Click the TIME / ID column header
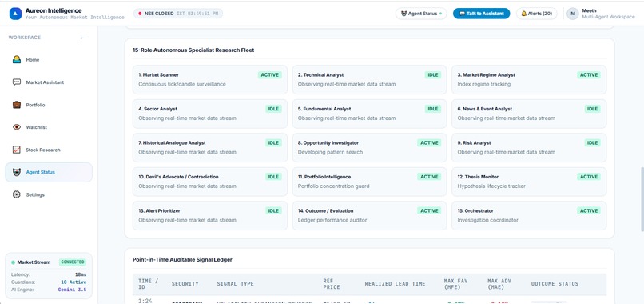 (x=148, y=284)
